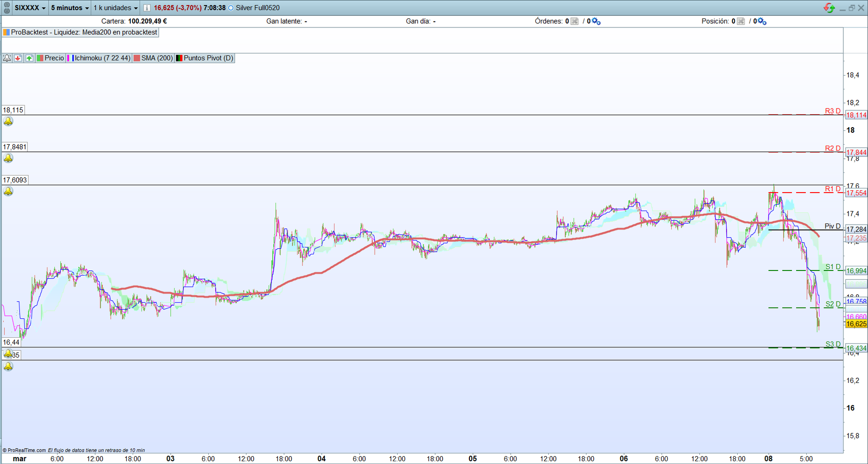This screenshot has width=868, height=464.
Task: Click the ProBacktest Liquidez Media200 label
Action: (84, 32)
